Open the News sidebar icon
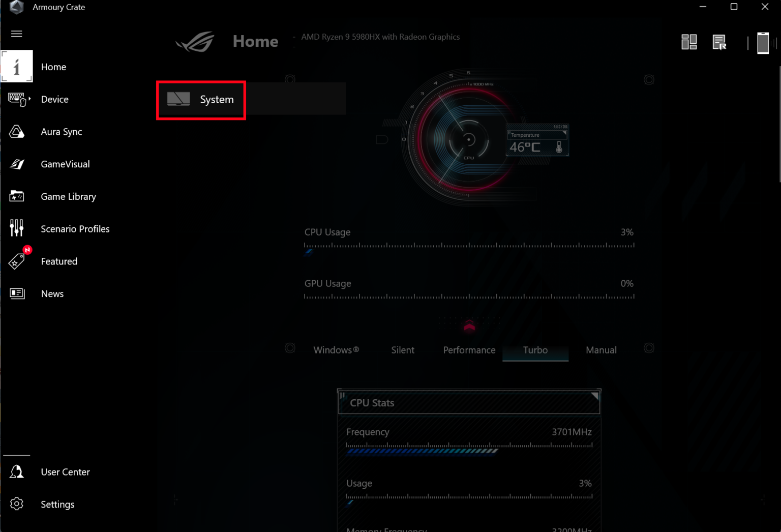 (17, 293)
